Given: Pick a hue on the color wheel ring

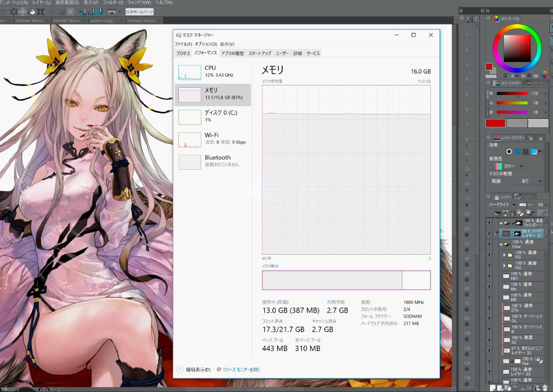Looking at the screenshot, I should pos(517,27).
